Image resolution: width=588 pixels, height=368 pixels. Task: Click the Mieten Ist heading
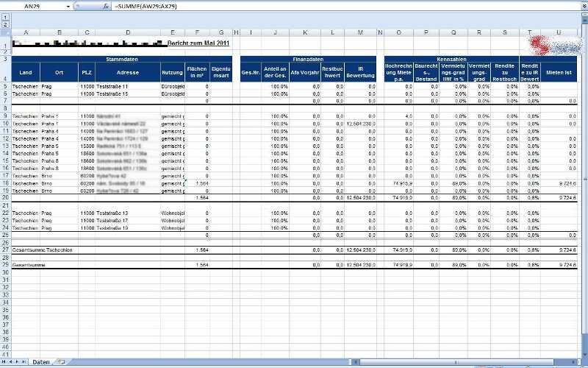559,72
